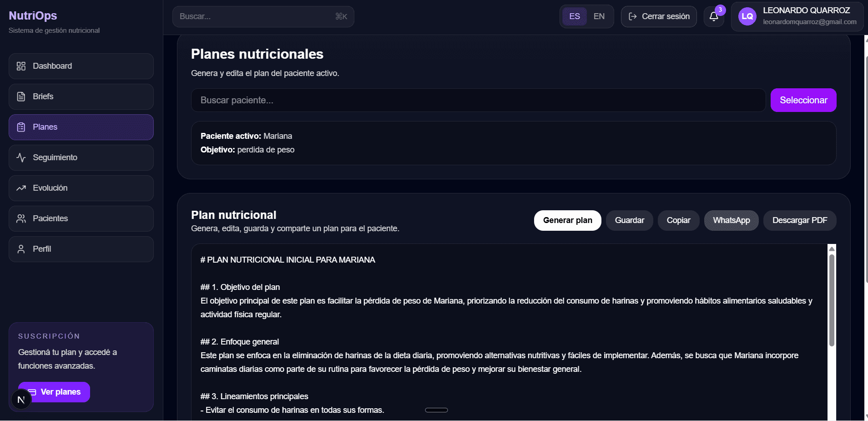This screenshot has width=868, height=421.
Task: Click the Evolución trending arrow icon
Action: [21, 188]
